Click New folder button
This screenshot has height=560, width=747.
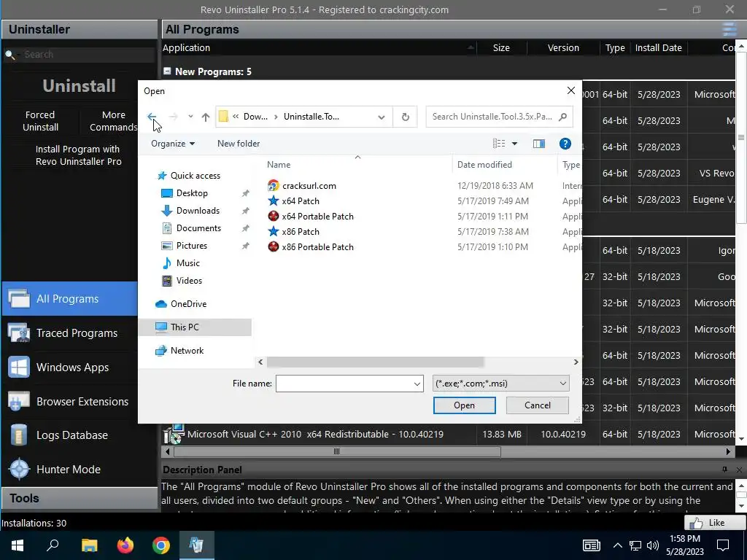point(239,144)
